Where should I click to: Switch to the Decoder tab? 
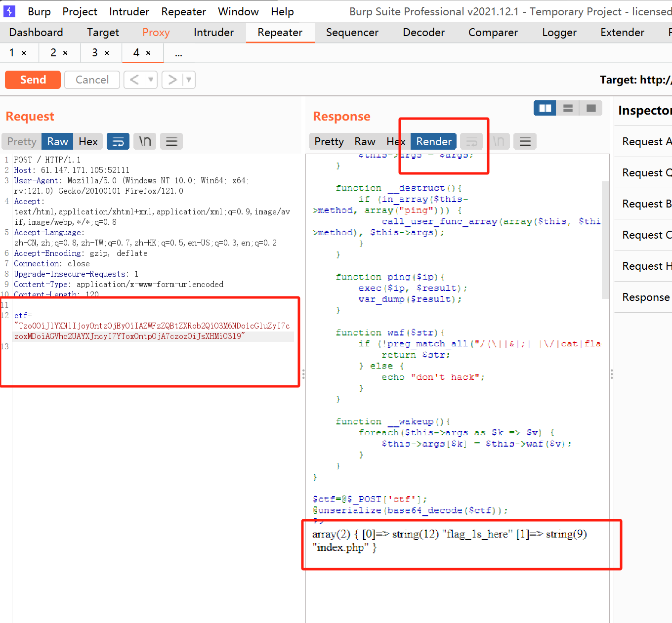point(423,33)
